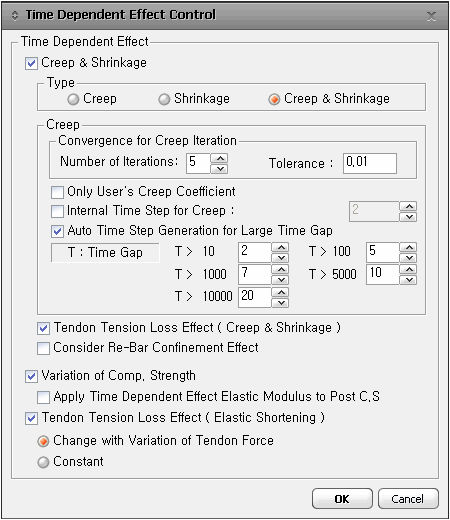Image resolution: width=450 pixels, height=520 pixels.
Task: Enable Internal Time Step for Creep
Action: (57, 211)
